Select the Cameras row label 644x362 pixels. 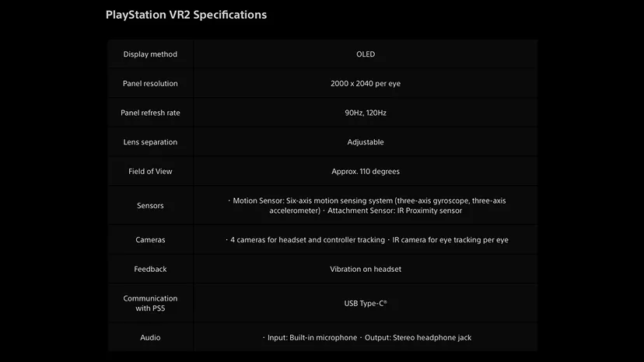150,240
